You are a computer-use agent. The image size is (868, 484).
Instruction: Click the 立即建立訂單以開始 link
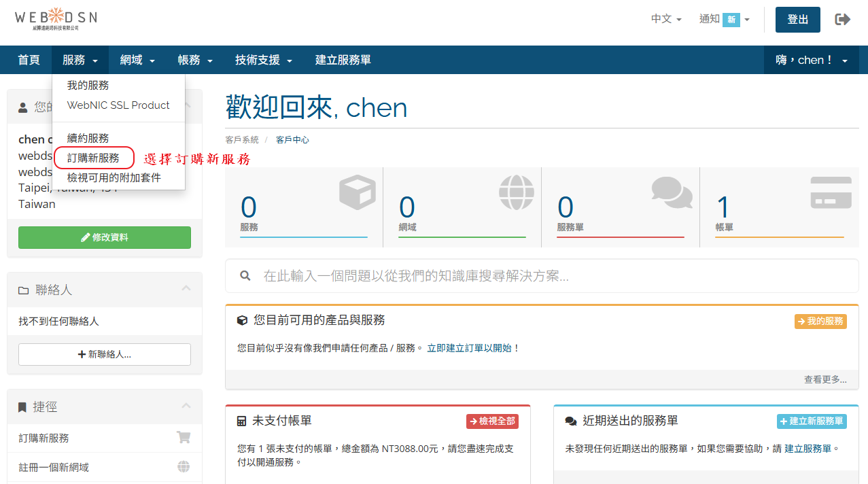pyautogui.click(x=473, y=348)
